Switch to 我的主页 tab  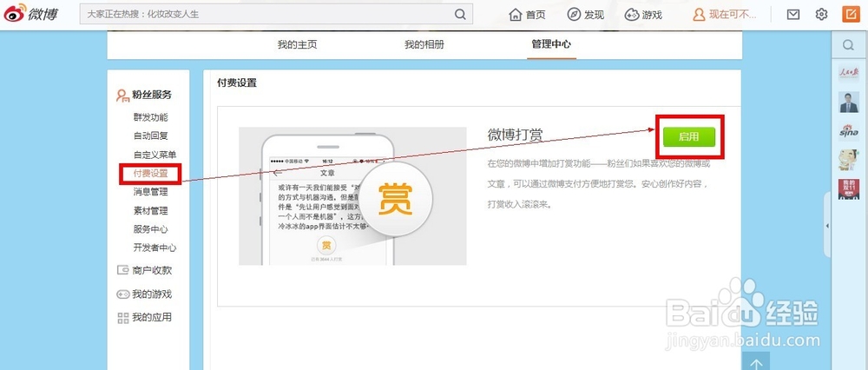(297, 45)
